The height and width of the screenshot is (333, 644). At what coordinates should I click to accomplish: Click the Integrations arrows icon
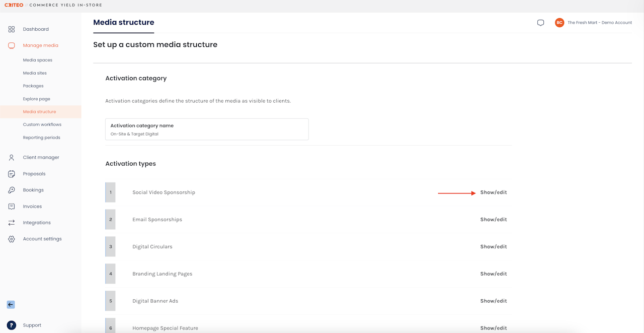(x=12, y=223)
